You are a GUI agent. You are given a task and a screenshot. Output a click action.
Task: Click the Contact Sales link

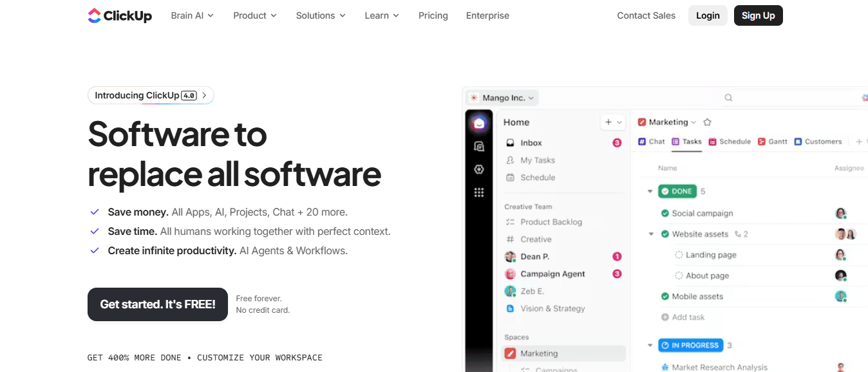coord(646,15)
